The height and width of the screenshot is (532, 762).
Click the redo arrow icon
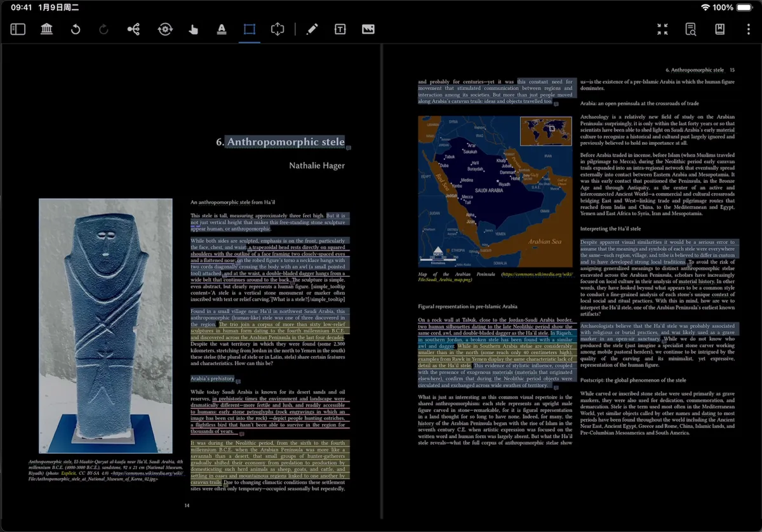(x=104, y=29)
